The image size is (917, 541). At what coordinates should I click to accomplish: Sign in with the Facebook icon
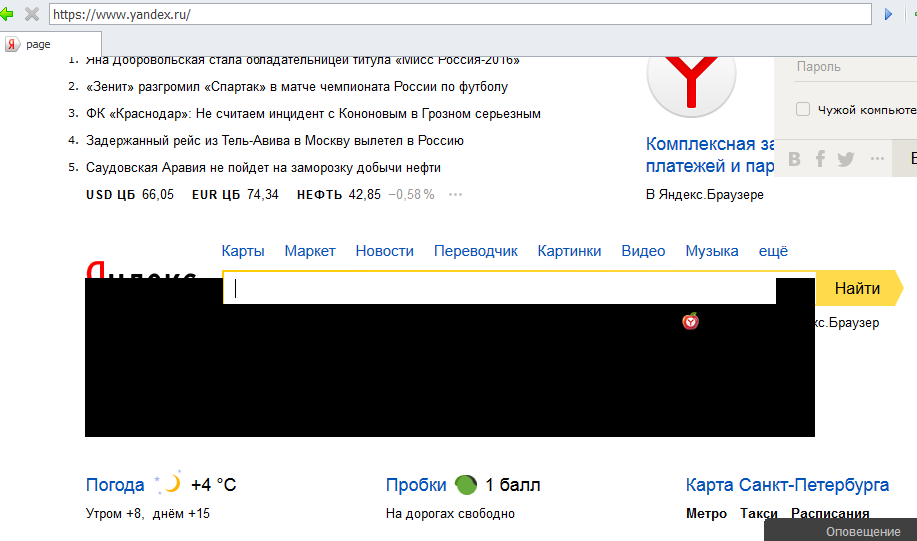click(821, 158)
